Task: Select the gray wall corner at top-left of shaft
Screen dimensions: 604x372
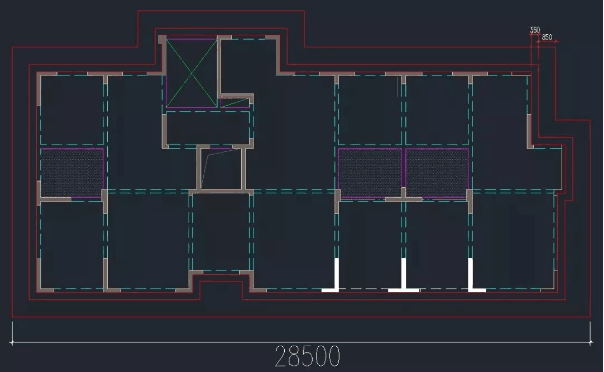Action: (162, 39)
